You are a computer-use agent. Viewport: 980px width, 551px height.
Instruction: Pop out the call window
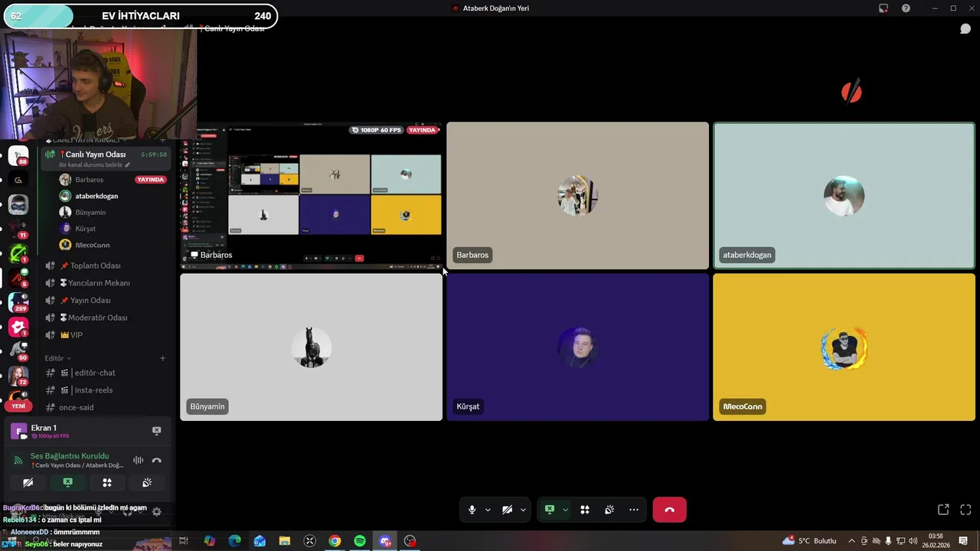[943, 510]
